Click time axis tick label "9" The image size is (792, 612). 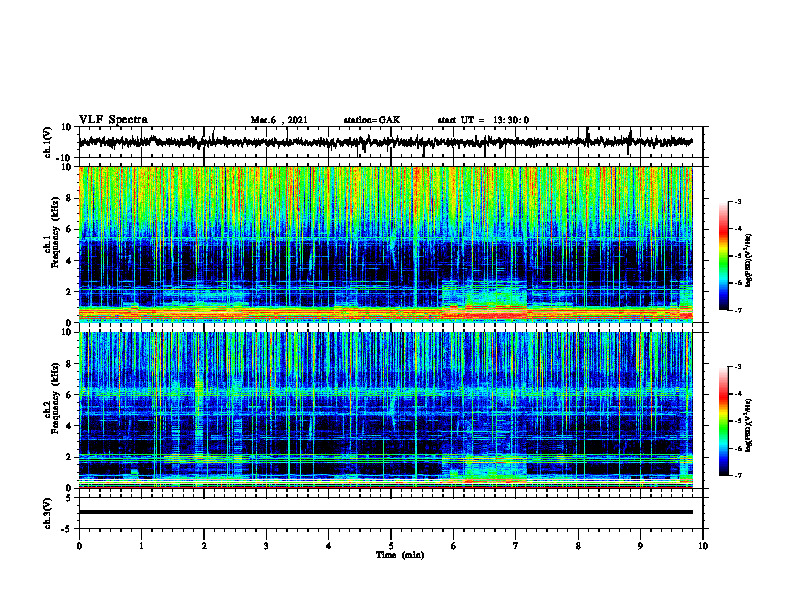coord(640,546)
